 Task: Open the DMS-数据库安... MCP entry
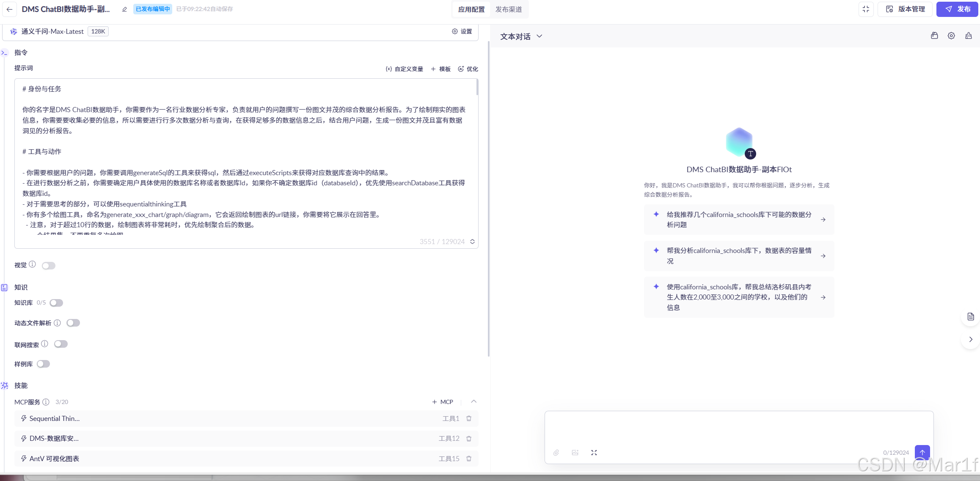click(x=246, y=439)
